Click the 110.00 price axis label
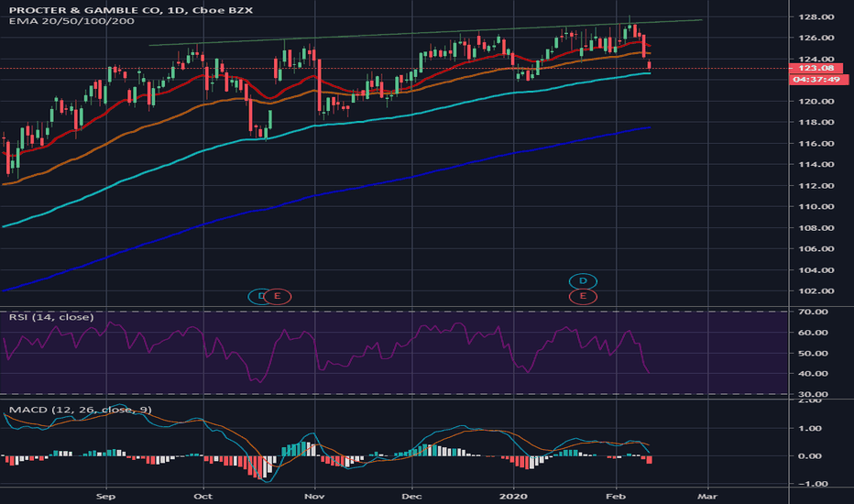The width and height of the screenshot is (854, 504). (x=816, y=206)
